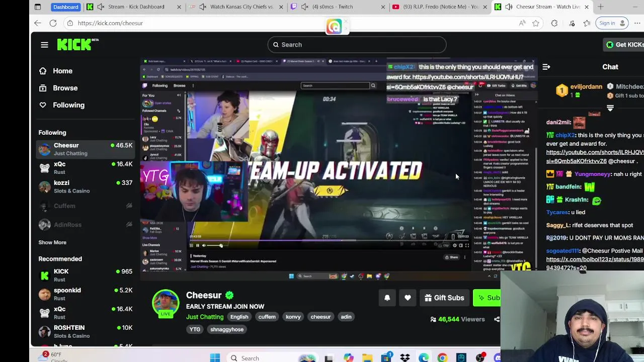Viewport: 644px width, 362px height.
Task: Switch to R.I.P. Fredo YouTube tab
Action: coord(440,7)
